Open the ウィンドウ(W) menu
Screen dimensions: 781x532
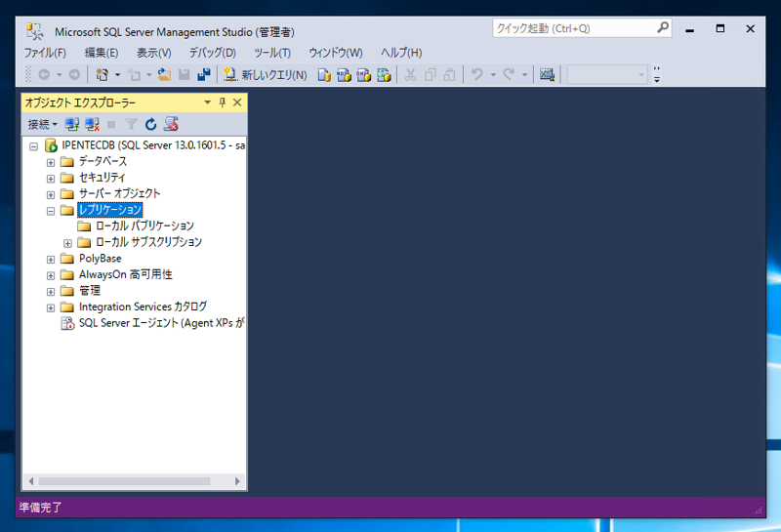(x=335, y=53)
